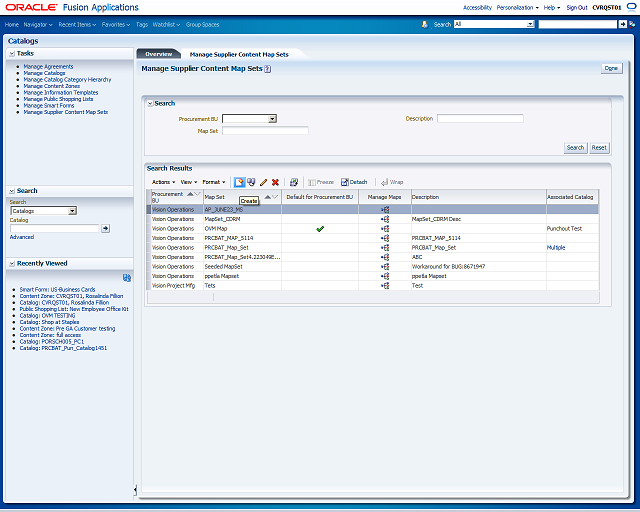Image resolution: width=640 pixels, height=512 pixels.
Task: Open the global Search category dropdown
Action: coord(530,24)
